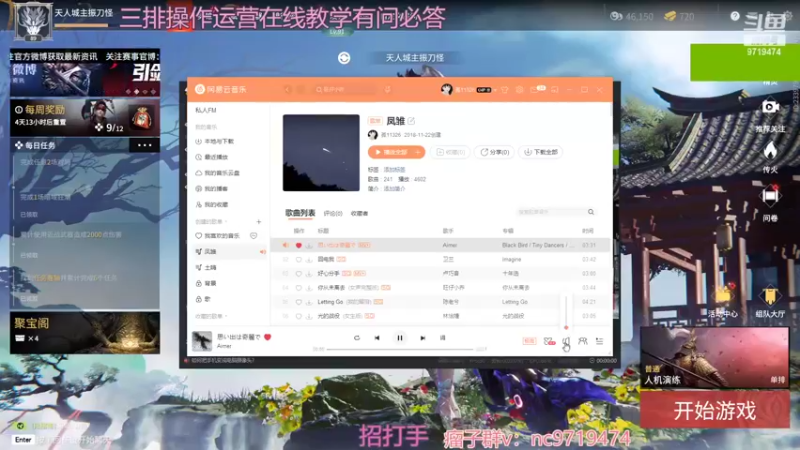
Task: Go back with the NetEase Music back arrow
Action: pyautogui.click(x=287, y=90)
